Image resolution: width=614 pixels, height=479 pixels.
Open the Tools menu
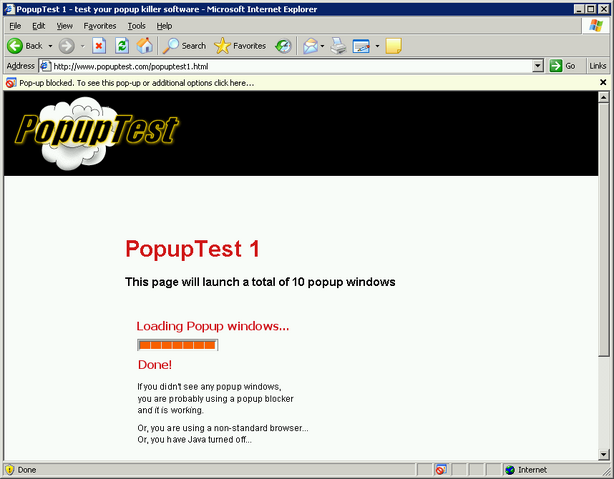[x=136, y=26]
